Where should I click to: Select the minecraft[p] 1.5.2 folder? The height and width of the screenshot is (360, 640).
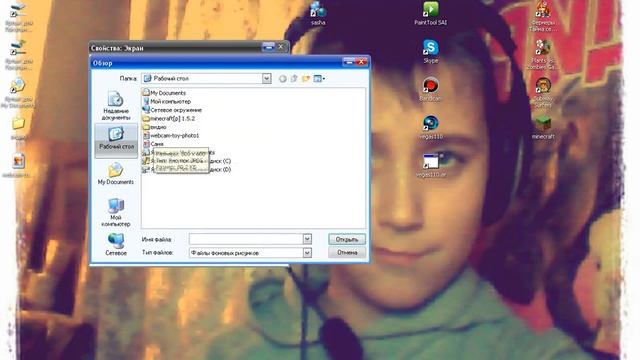tap(169, 118)
